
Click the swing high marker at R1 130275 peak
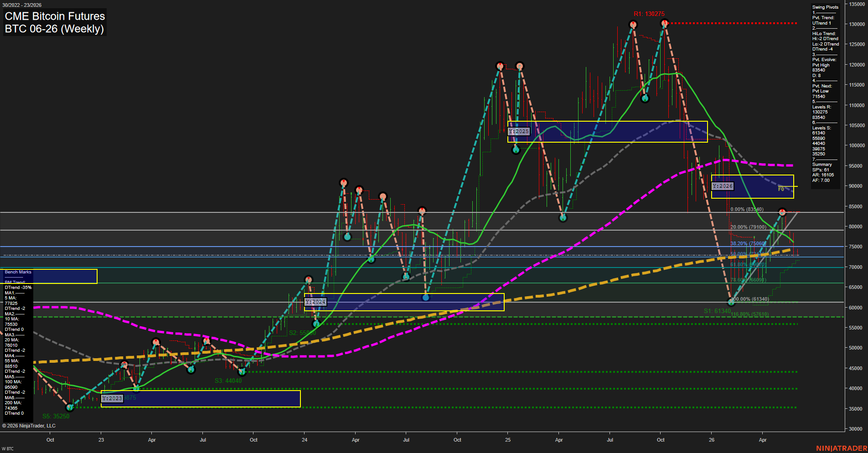tap(664, 23)
